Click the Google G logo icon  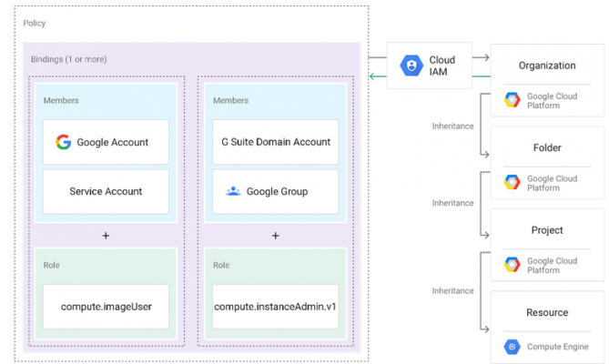coord(64,142)
